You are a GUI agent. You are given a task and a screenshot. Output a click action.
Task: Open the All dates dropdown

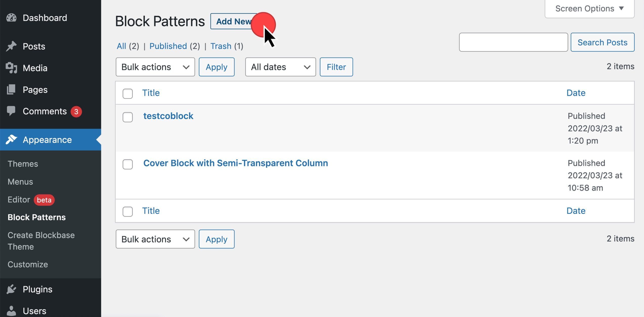tap(280, 67)
